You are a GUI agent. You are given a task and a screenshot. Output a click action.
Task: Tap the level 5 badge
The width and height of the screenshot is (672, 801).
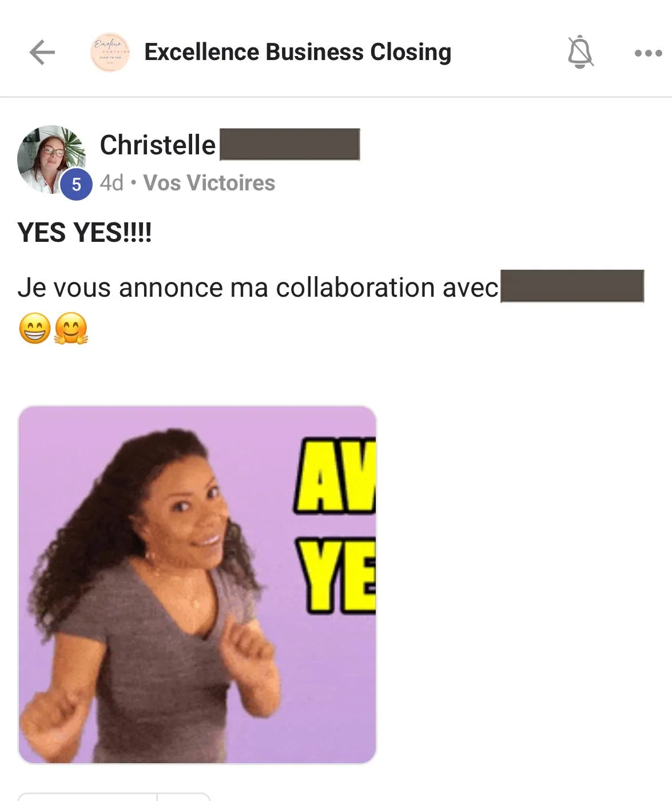[76, 185]
